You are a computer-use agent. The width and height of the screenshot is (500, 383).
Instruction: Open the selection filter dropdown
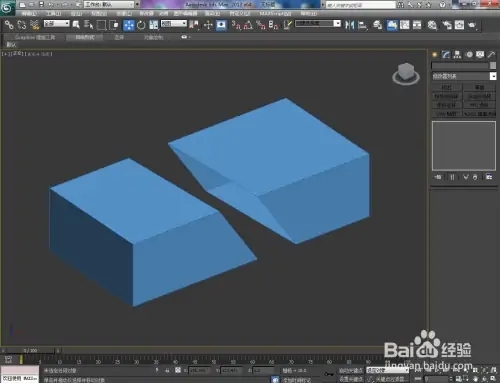point(57,24)
